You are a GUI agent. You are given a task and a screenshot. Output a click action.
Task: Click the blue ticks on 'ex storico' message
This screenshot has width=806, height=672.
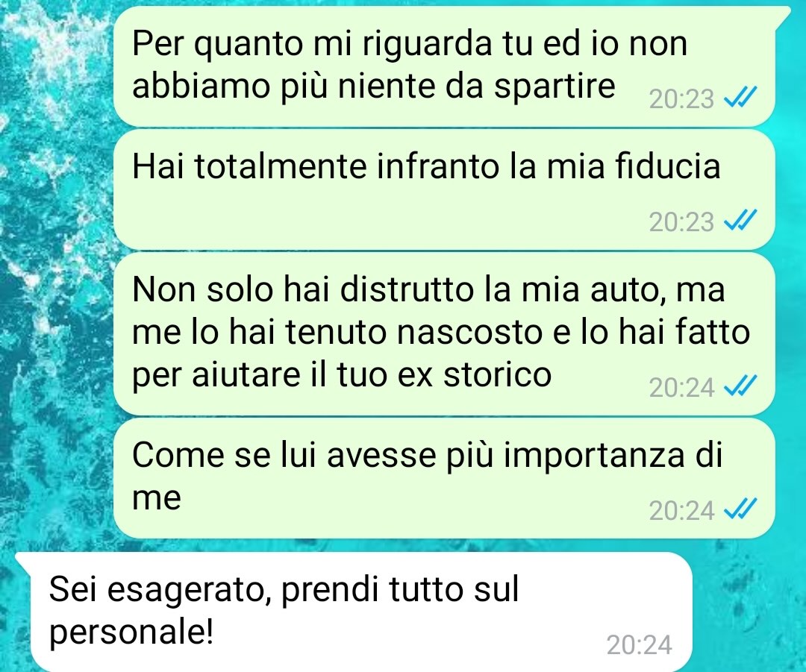(x=740, y=386)
